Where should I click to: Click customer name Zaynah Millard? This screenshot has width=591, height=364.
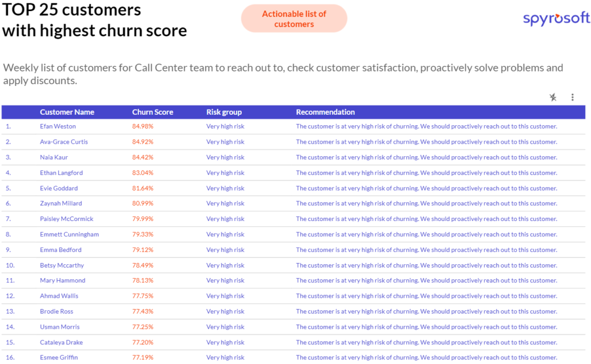click(62, 203)
